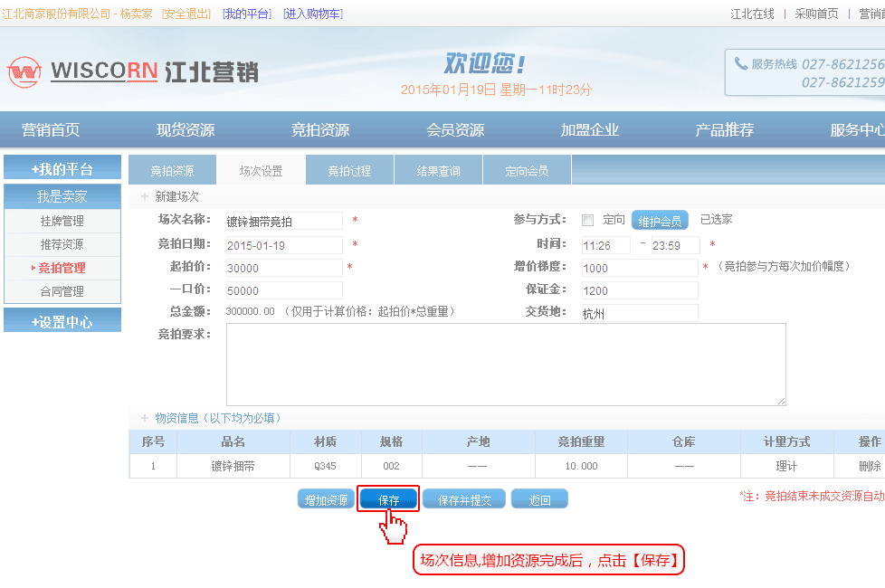Click the 安全退出 logout link

186,14
